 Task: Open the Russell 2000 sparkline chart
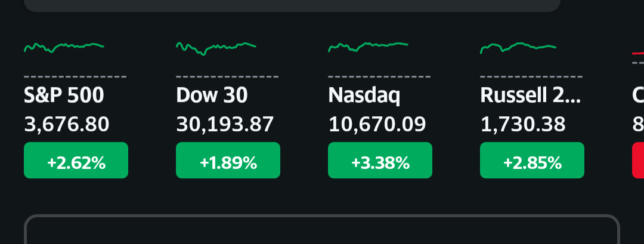click(518, 47)
